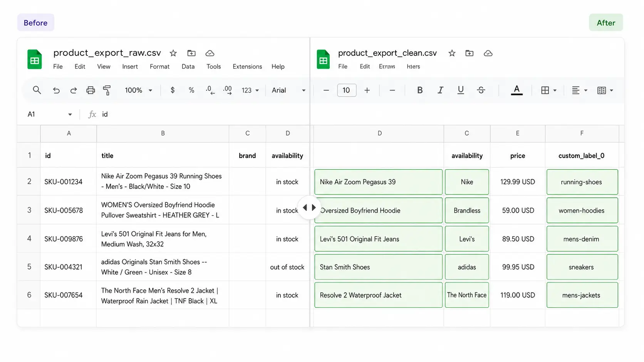The height and width of the screenshot is (362, 644).
Task: Star the product_export_clean.csv file
Action: point(452,53)
